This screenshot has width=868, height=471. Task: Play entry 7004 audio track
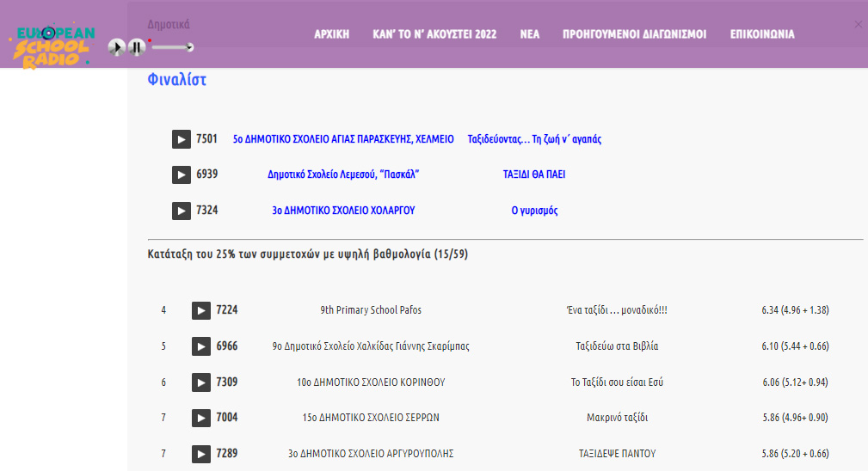(x=200, y=418)
